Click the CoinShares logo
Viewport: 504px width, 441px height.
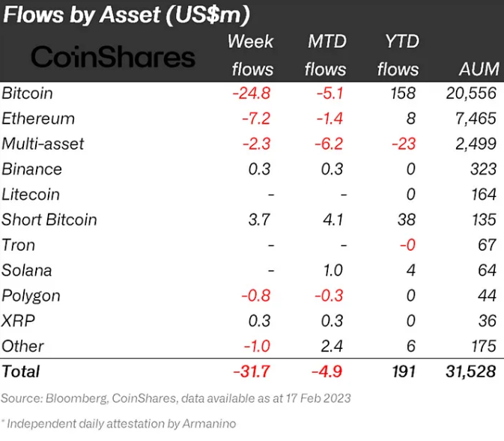(x=113, y=57)
